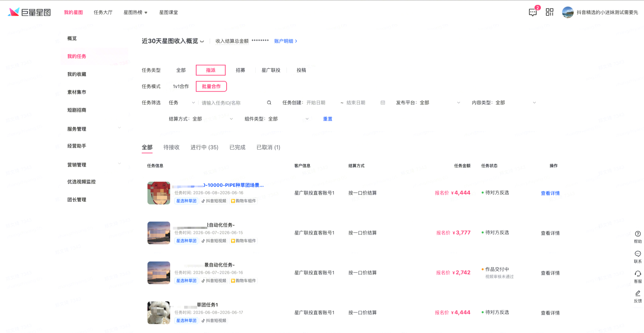Select 全部 task type option
This screenshot has width=644, height=333.
click(x=181, y=70)
